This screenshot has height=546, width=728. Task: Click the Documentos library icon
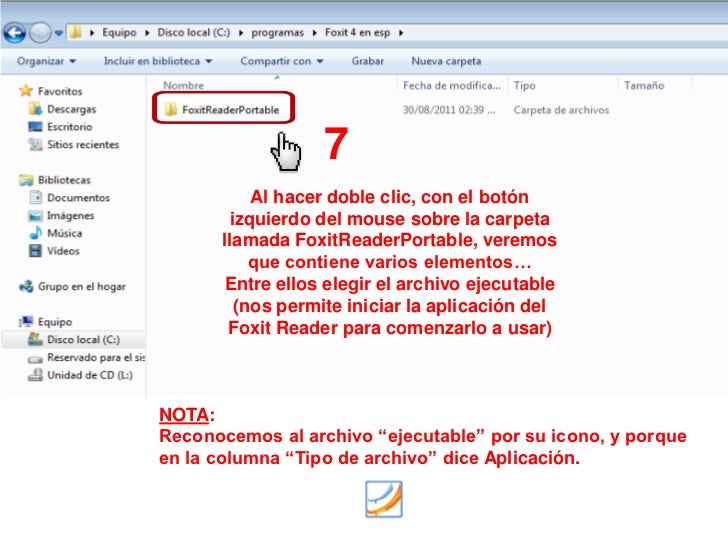pos(35,197)
